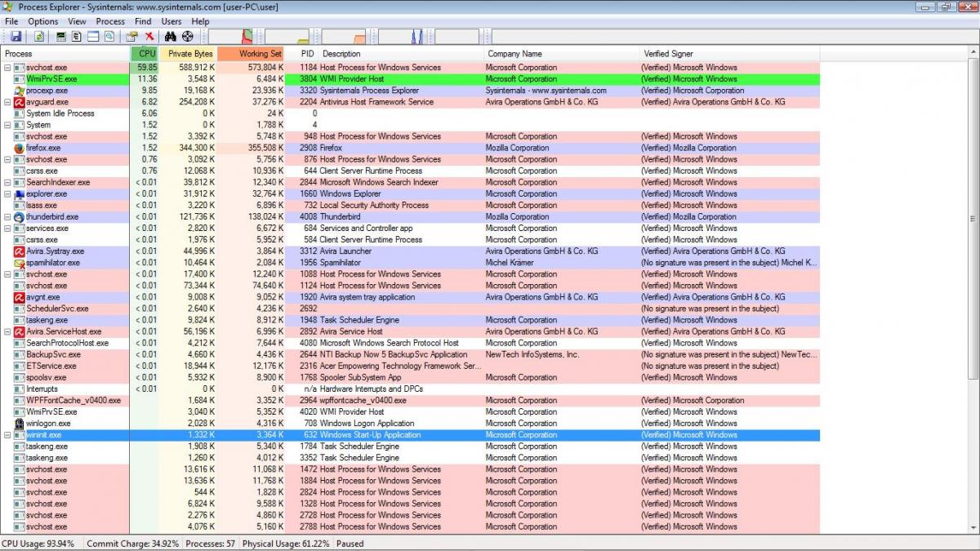Click the binoculars Find Handle icon
The image size is (980, 551).
pos(171,37)
